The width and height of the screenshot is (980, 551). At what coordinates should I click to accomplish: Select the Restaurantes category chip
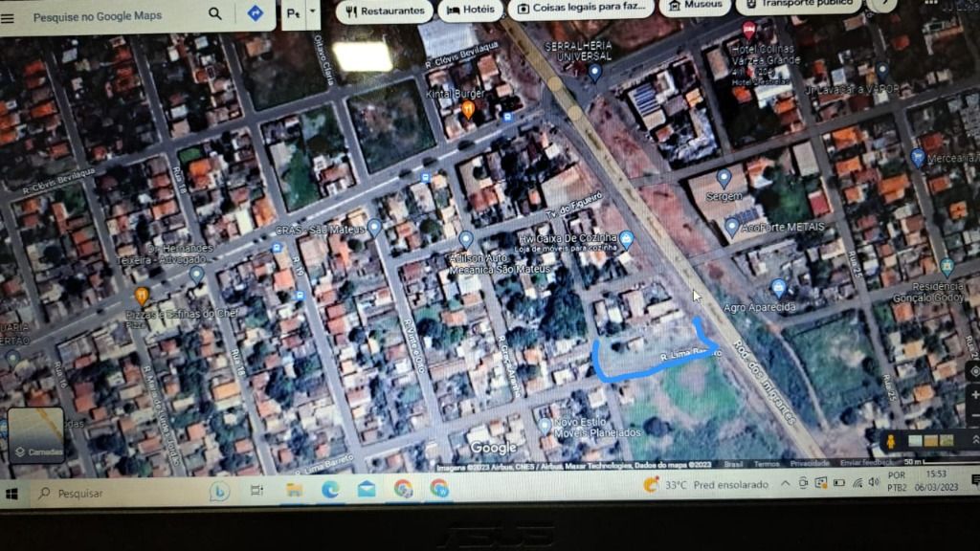(384, 11)
